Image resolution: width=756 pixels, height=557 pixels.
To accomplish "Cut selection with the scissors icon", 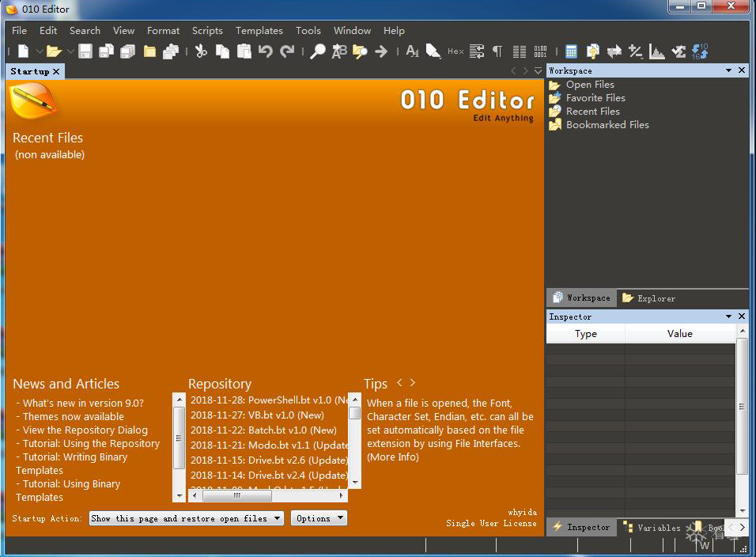I will (x=201, y=51).
